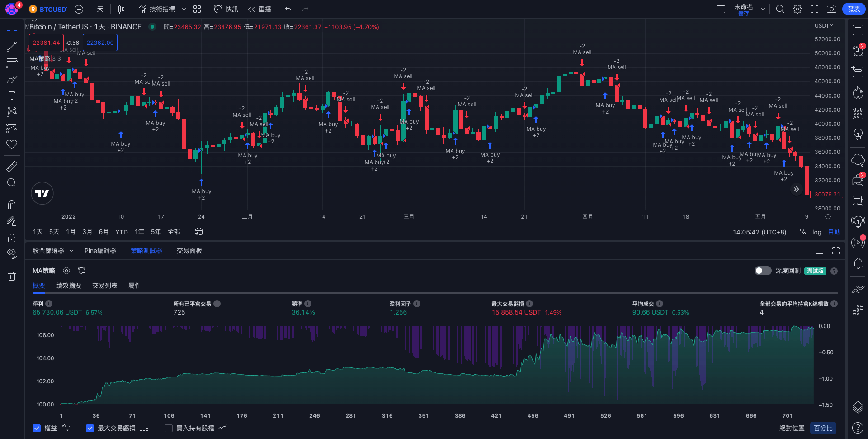
Task: Click the 發表 publish button
Action: pos(854,9)
